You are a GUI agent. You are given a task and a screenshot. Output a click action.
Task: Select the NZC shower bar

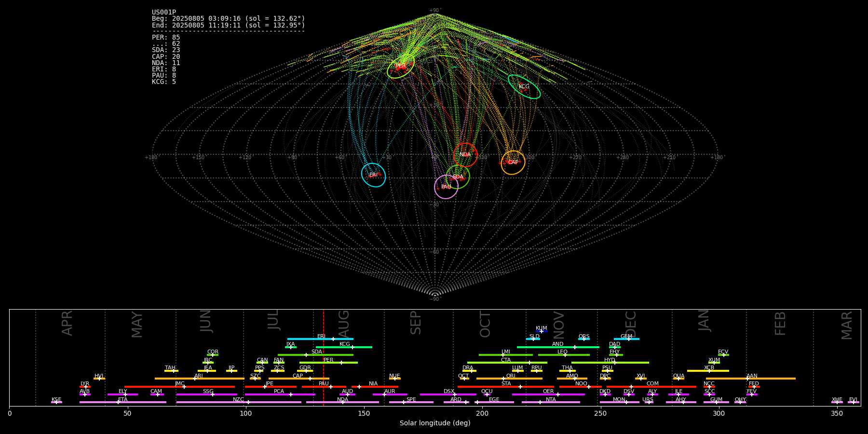239,402
